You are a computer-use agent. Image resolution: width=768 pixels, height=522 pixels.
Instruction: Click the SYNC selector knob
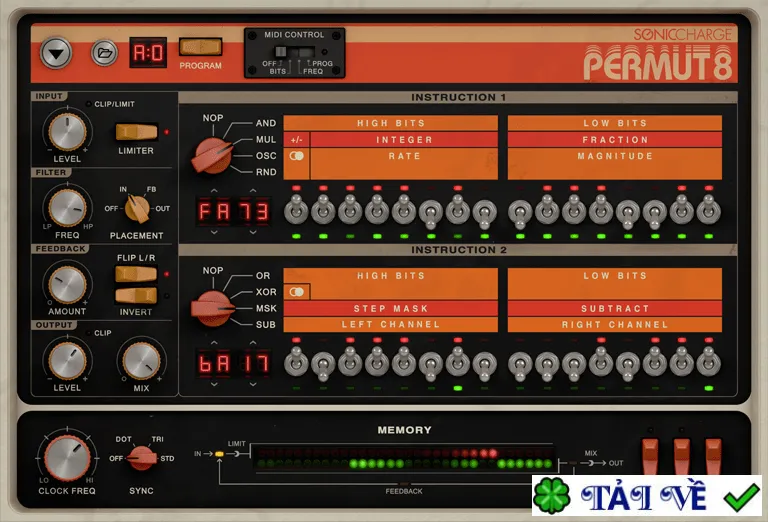142,458
